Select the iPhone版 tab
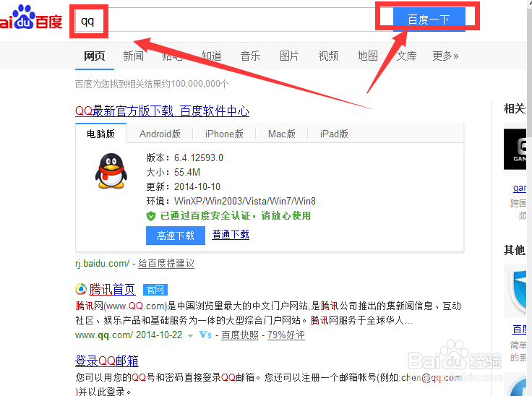This screenshot has width=532, height=396. click(224, 134)
